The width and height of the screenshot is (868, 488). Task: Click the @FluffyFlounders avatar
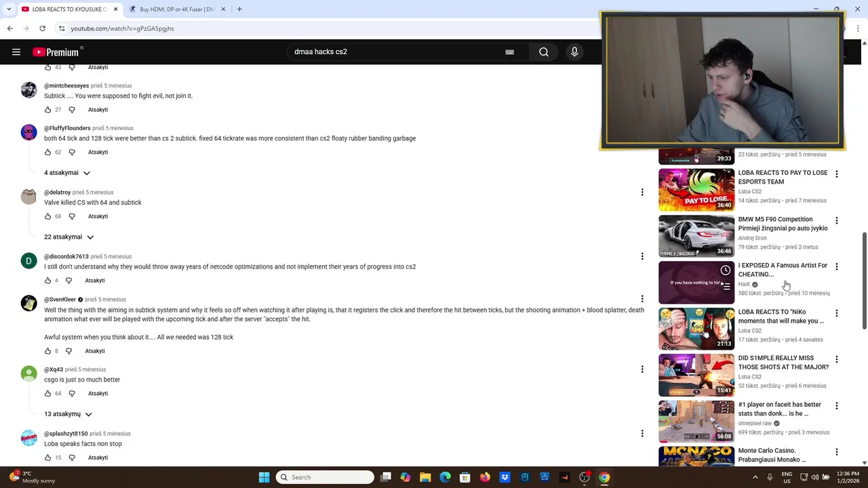28,132
